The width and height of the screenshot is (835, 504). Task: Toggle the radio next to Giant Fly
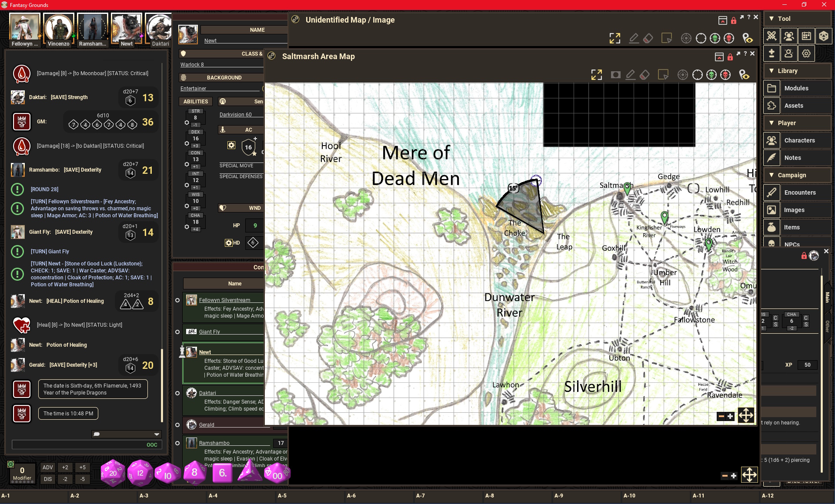[x=177, y=332]
